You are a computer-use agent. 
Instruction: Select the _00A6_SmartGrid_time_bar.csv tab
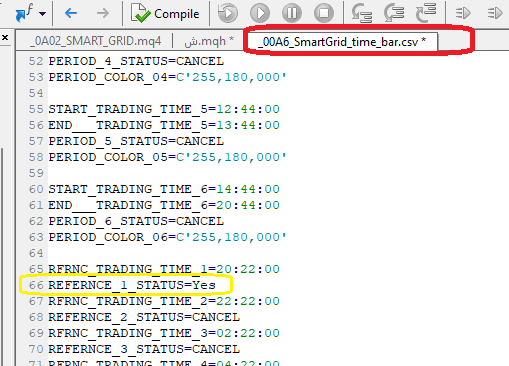[342, 42]
